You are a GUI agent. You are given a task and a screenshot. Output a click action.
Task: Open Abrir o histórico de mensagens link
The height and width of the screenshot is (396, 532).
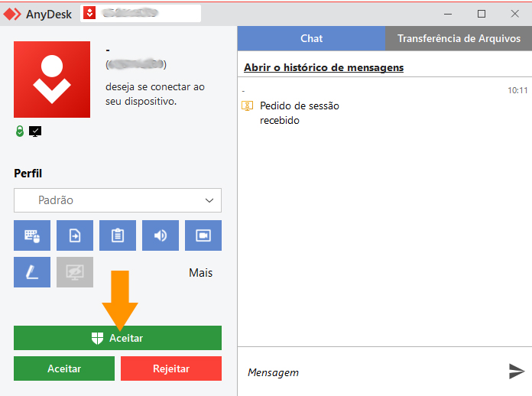(x=323, y=68)
